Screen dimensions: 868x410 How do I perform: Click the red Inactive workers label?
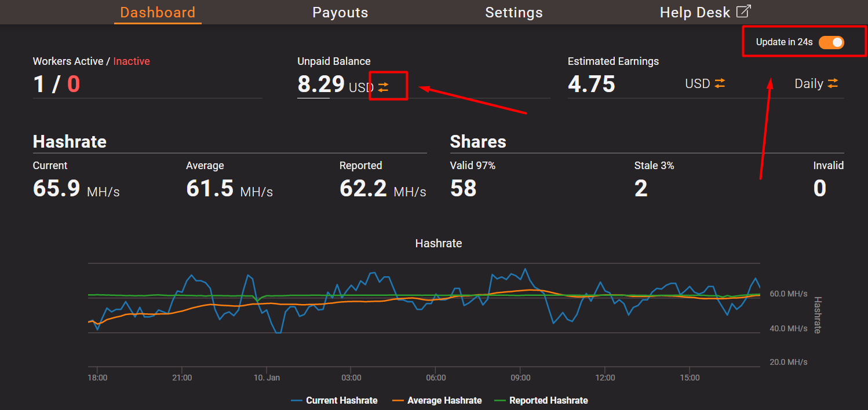tap(132, 61)
